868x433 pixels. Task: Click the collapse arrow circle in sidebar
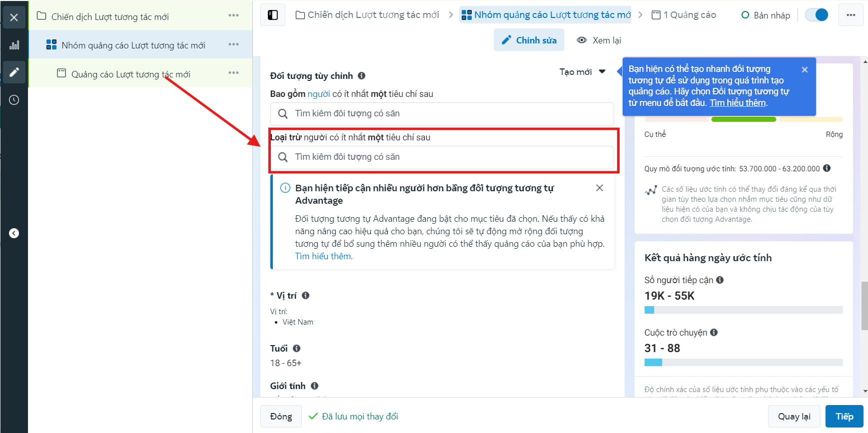pos(14,233)
